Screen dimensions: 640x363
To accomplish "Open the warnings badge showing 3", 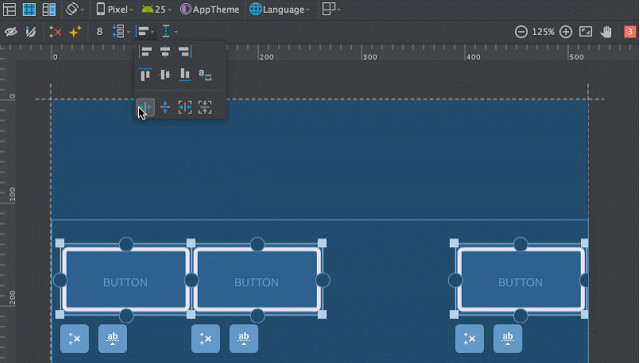I will (630, 31).
